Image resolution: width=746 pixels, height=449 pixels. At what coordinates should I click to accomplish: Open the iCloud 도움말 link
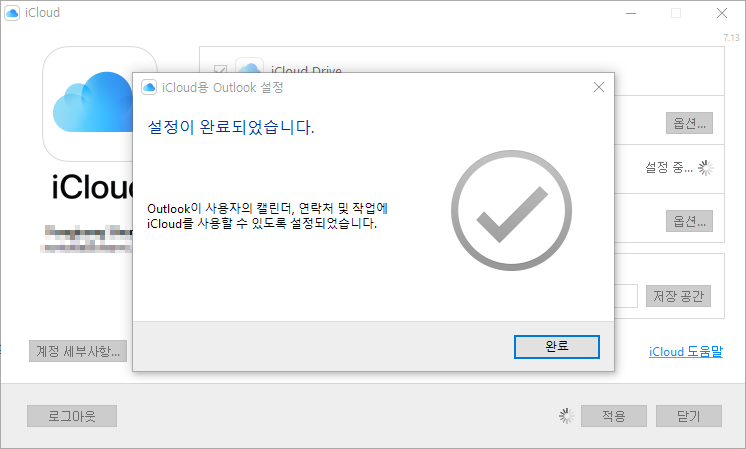[x=686, y=351]
